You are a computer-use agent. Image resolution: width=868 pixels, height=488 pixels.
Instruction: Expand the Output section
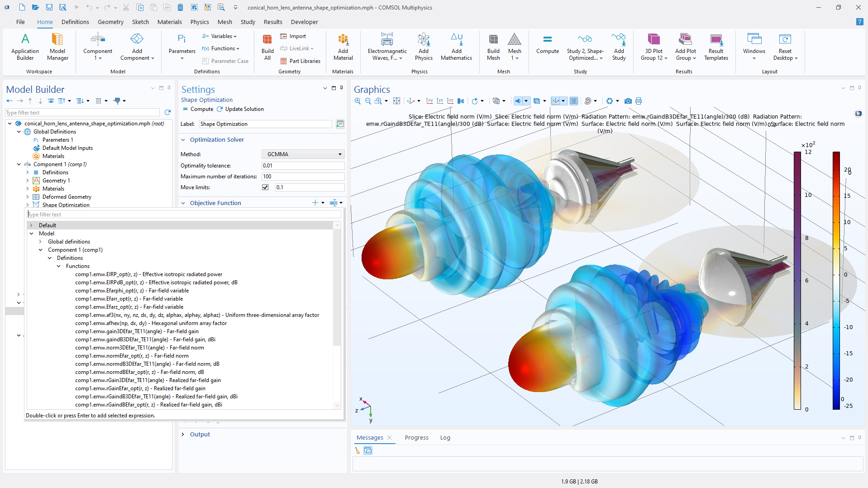pyautogui.click(x=183, y=435)
